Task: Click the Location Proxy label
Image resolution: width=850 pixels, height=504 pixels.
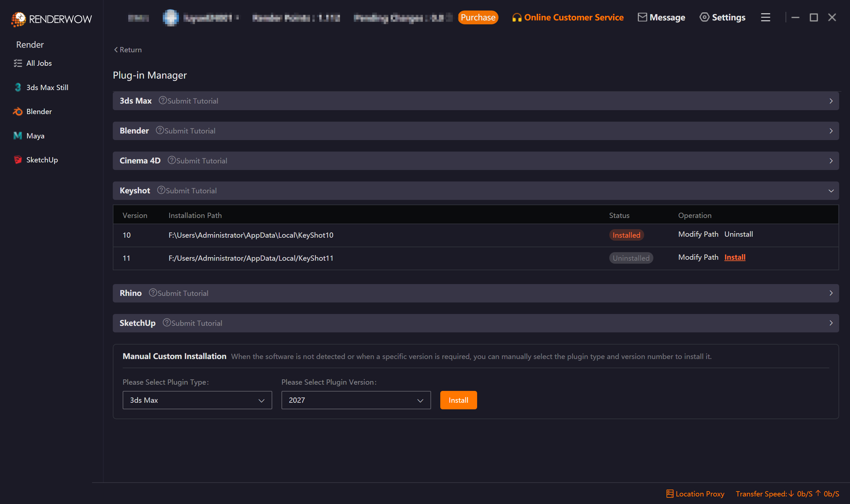Action: coord(699,493)
